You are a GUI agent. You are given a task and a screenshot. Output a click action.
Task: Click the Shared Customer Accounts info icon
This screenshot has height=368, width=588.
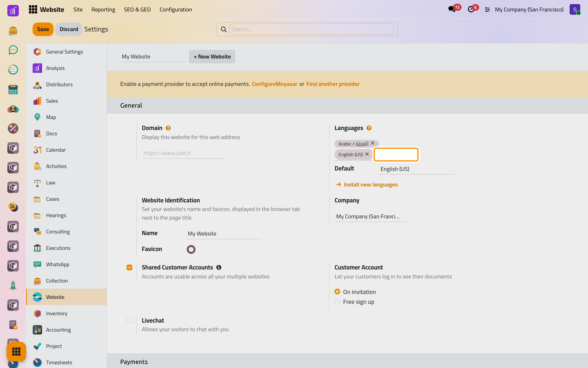219,267
